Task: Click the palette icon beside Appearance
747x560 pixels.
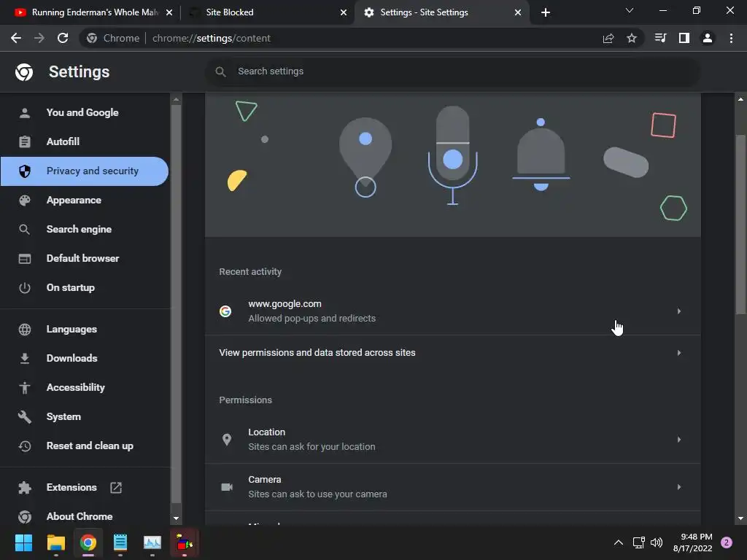Action: click(25, 200)
